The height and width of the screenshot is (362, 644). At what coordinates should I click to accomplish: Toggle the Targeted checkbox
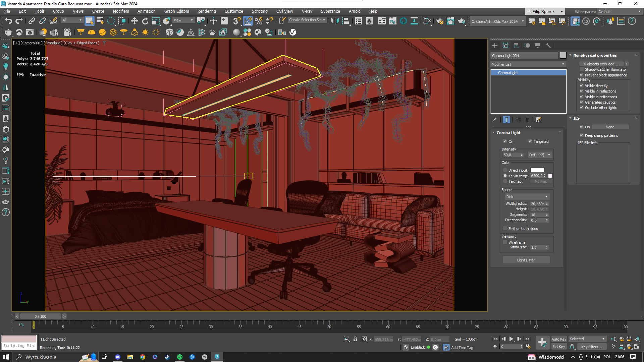click(530, 141)
